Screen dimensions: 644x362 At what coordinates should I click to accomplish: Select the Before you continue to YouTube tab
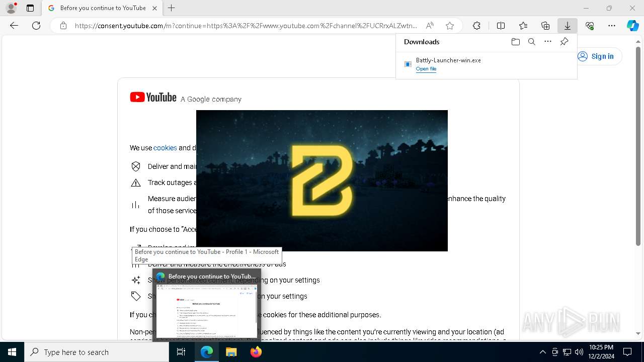(102, 8)
